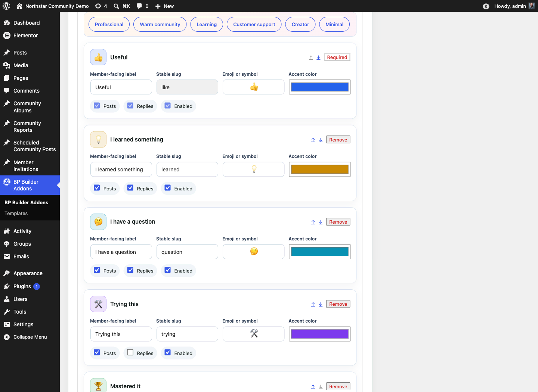This screenshot has width=538, height=392.
Task: Uncheck Posts for Trying this
Action: tap(97, 352)
